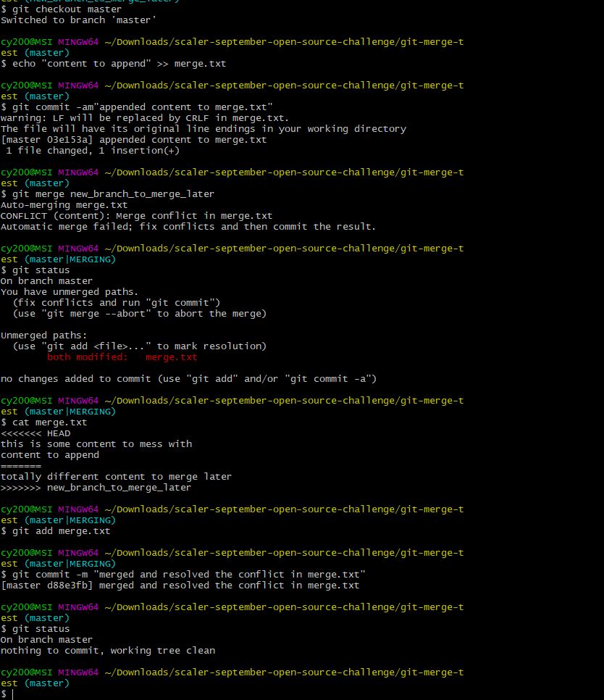The image size is (604, 700).
Task: Click the "Switched to branch 'master'" output
Action: pyautogui.click(x=78, y=20)
